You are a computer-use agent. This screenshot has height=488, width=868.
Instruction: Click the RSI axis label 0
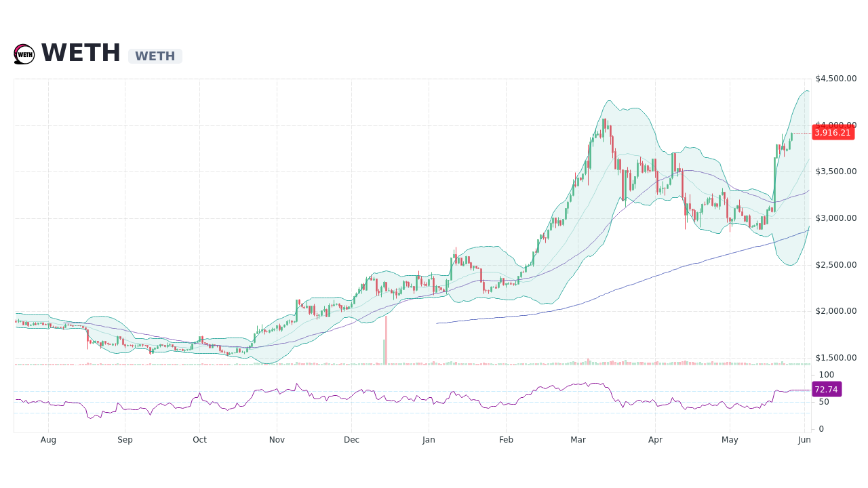click(821, 429)
